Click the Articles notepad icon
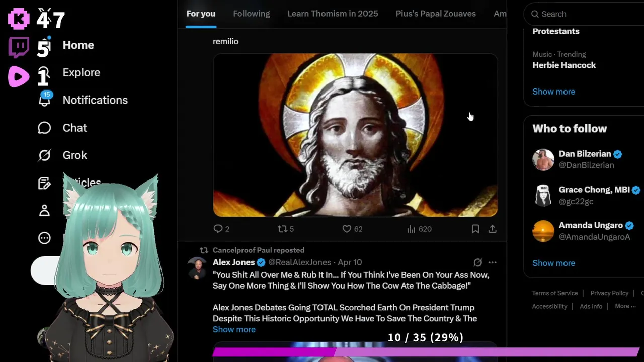 44,183
